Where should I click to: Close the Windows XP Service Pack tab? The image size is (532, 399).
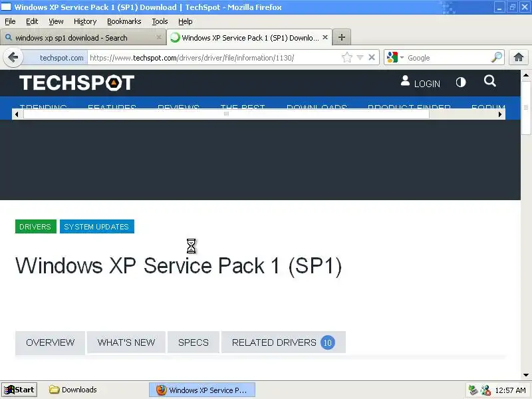[x=325, y=37]
